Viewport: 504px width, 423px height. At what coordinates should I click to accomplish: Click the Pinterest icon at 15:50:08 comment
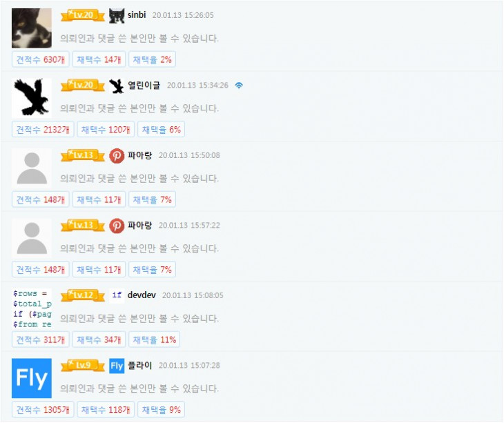[x=117, y=156]
